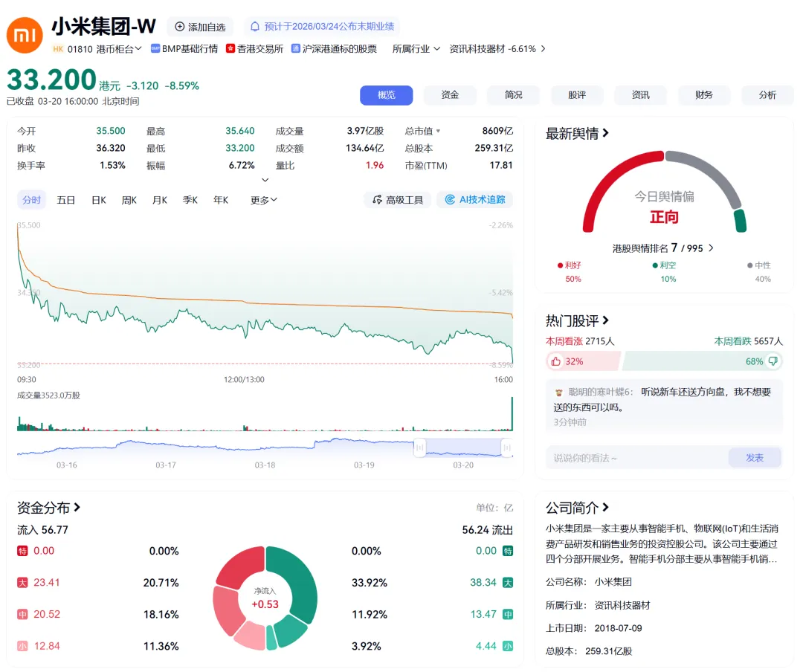The image size is (803, 672).
Task: Select the 利好 sentiment legend dot
Action: click(x=560, y=265)
